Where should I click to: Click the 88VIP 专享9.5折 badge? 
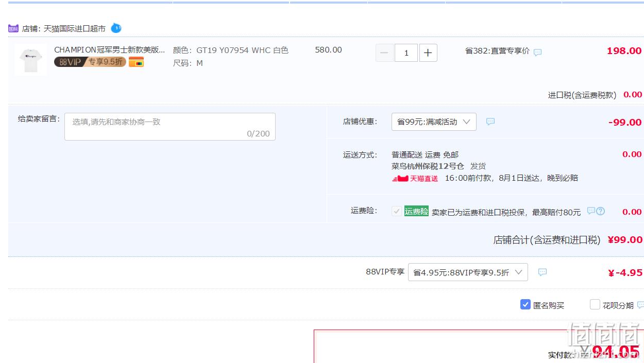90,62
